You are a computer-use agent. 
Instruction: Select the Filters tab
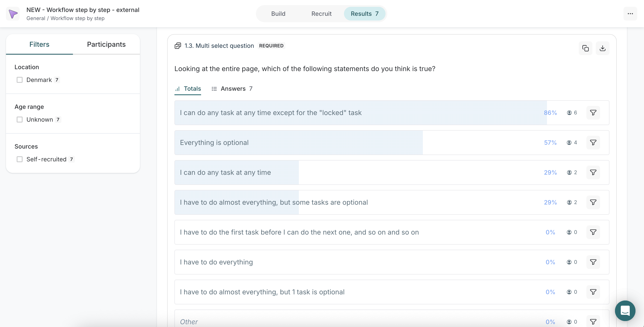(x=39, y=44)
